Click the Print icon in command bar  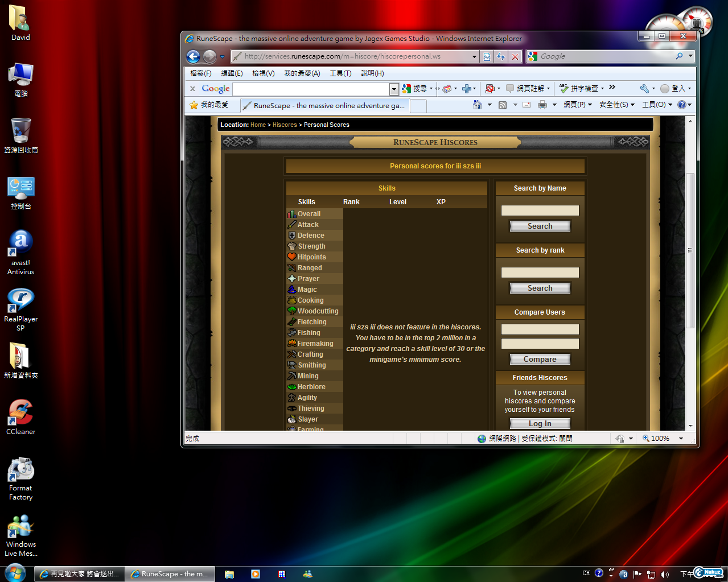(542, 105)
